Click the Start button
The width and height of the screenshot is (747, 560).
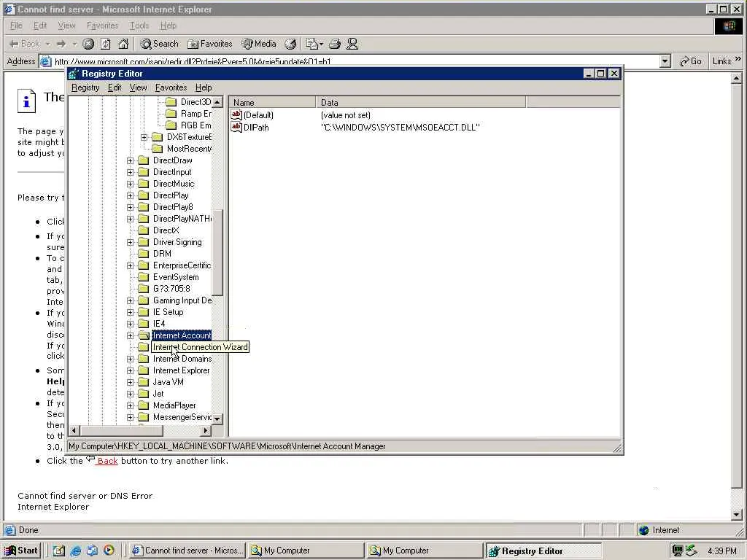click(x=21, y=551)
